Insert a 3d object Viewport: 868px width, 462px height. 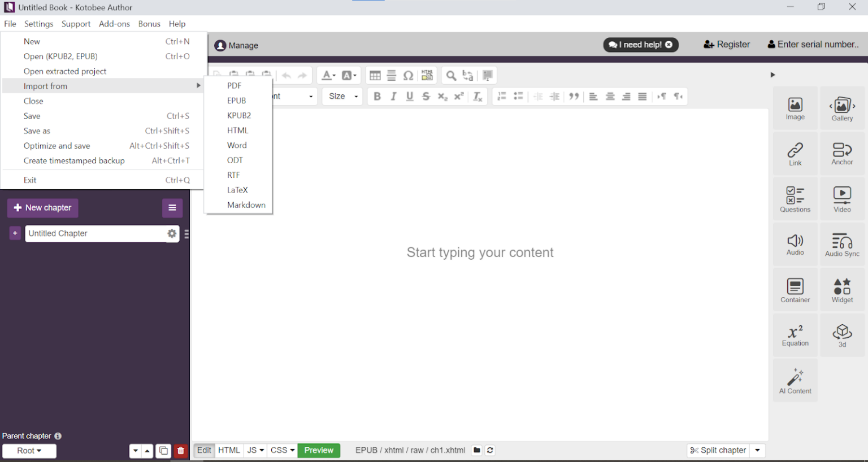[842, 335]
